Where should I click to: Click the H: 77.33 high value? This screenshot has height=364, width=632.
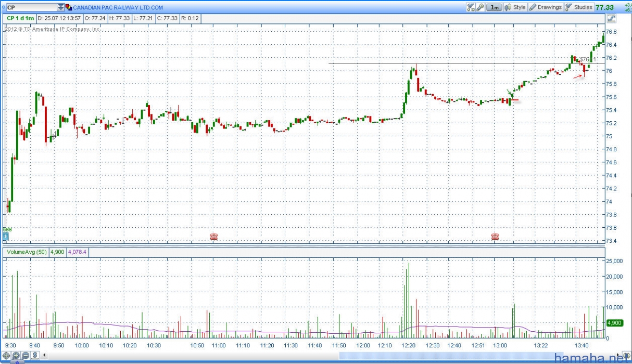119,18
